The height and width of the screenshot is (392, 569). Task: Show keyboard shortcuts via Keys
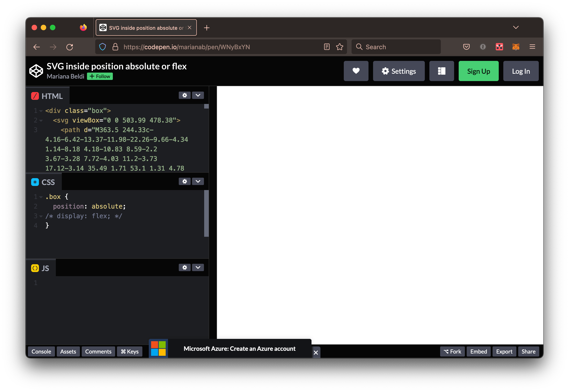click(130, 351)
